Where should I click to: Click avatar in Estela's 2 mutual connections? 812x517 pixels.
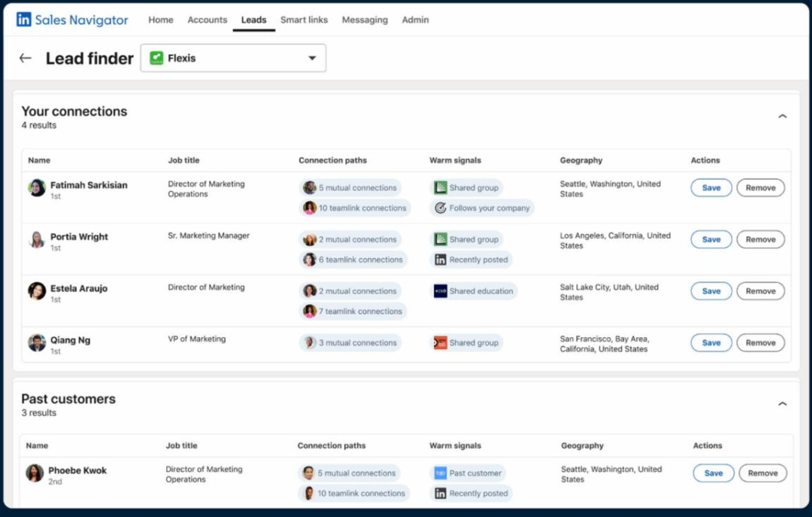pyautogui.click(x=310, y=291)
